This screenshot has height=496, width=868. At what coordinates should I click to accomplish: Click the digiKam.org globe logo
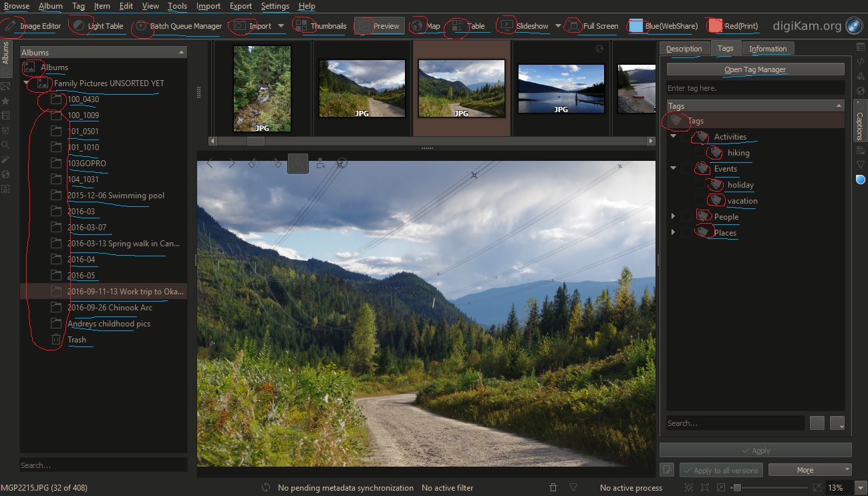pyautogui.click(x=853, y=26)
